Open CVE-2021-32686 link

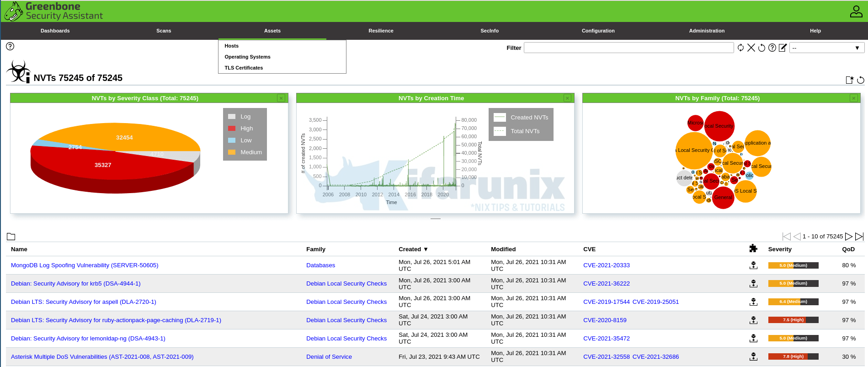point(655,357)
